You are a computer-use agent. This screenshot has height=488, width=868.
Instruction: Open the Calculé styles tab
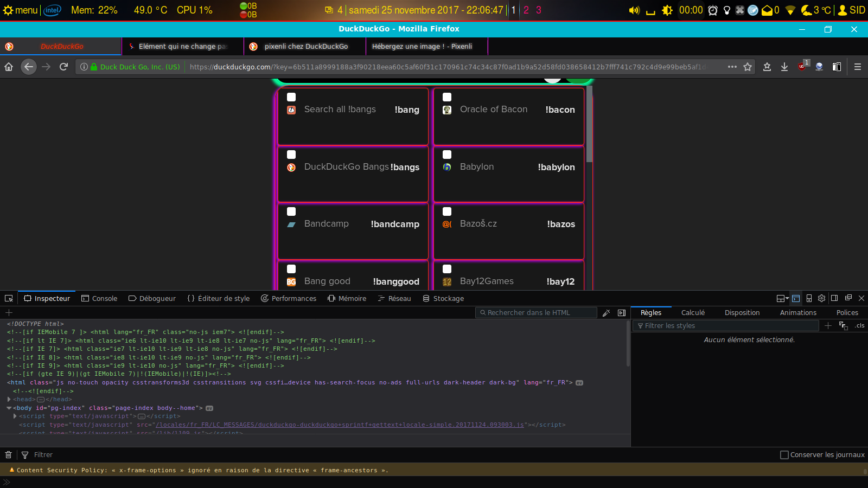click(x=693, y=313)
